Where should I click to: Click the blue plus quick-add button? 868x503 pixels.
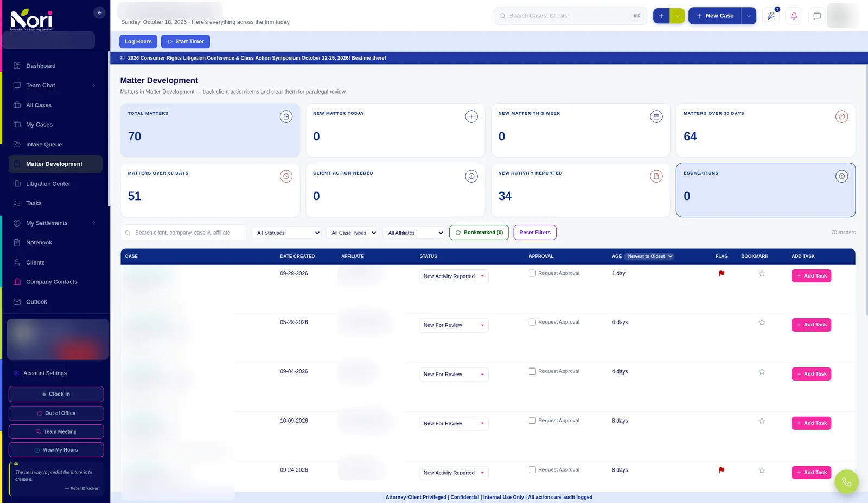tap(661, 16)
